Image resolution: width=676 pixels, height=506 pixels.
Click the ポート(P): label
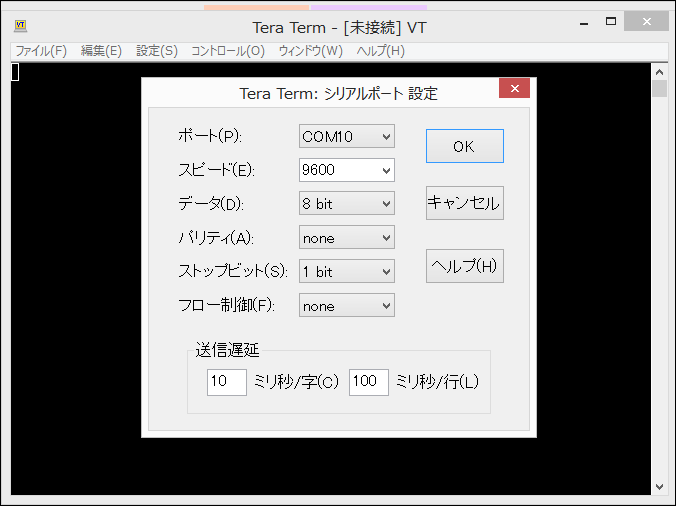(x=210, y=136)
